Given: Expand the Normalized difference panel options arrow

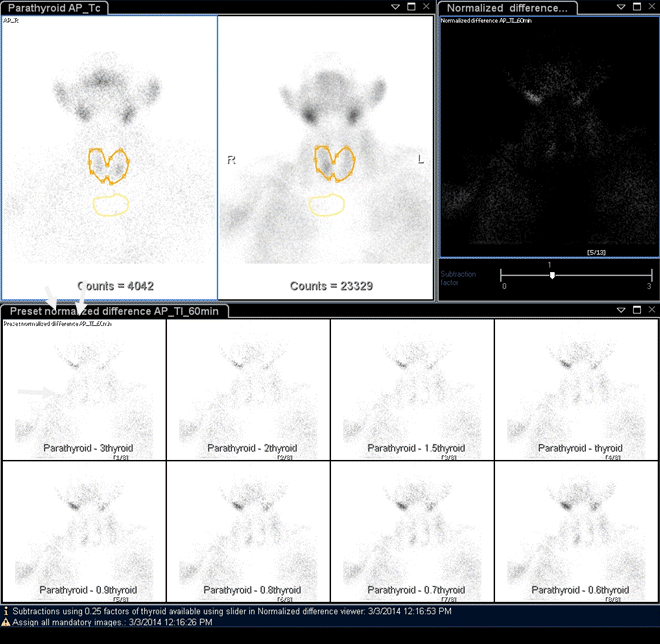Looking at the screenshot, I should [622, 7].
